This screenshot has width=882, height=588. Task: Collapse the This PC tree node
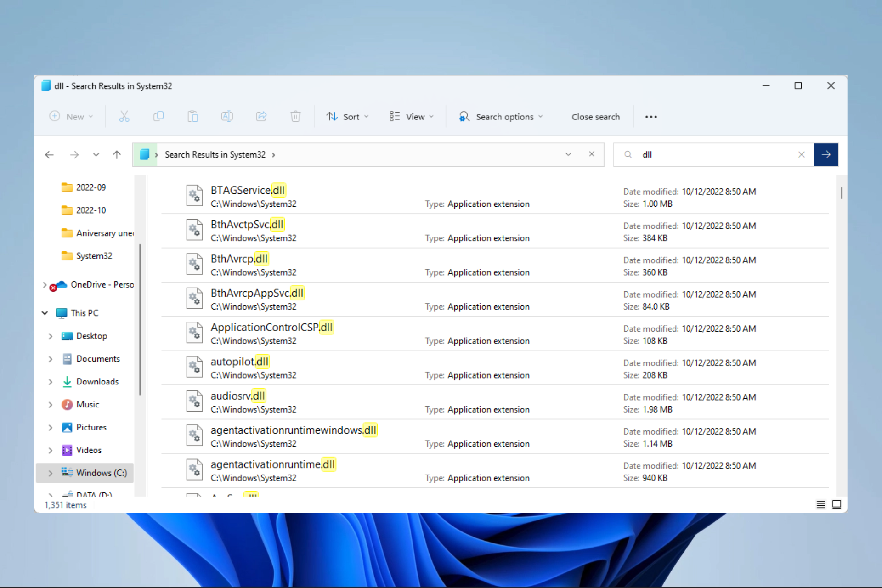point(45,313)
